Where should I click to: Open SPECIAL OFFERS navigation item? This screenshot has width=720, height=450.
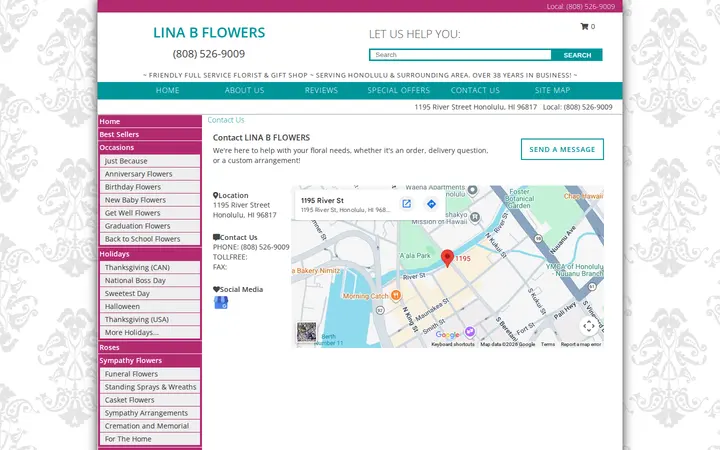pos(399,90)
